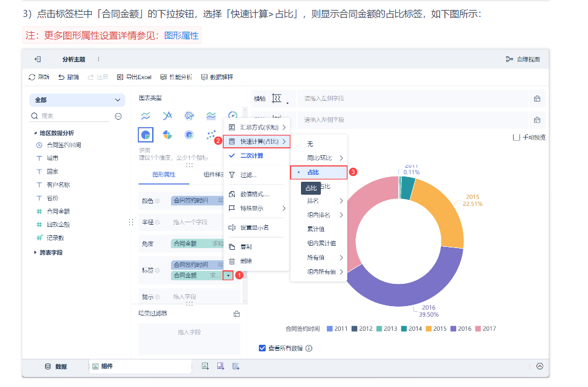Viewport: 588px width, 387px height.
Task: Choose the range line chart type icon
Action: 167,116
